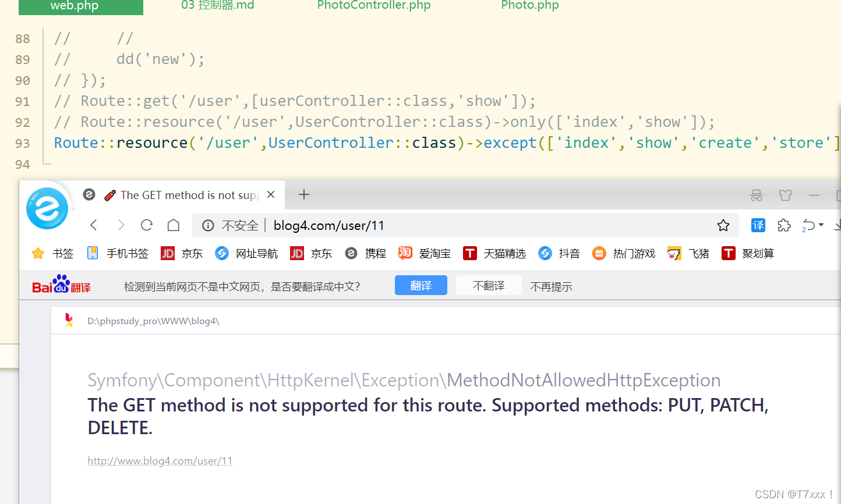841x504 pixels.
Task: Open the 热门游戏 bookmark
Action: tap(624, 254)
